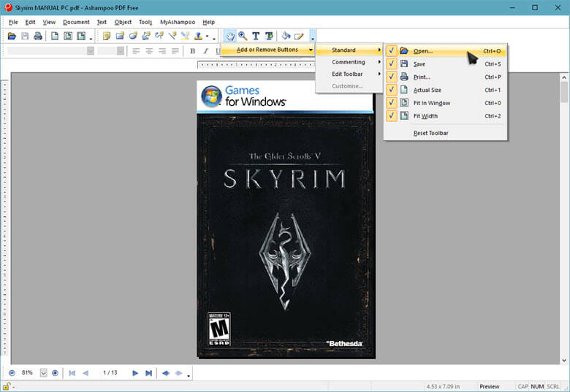Viewport: 570px width, 392px height.
Task: Click the center align button
Action: click(x=149, y=51)
